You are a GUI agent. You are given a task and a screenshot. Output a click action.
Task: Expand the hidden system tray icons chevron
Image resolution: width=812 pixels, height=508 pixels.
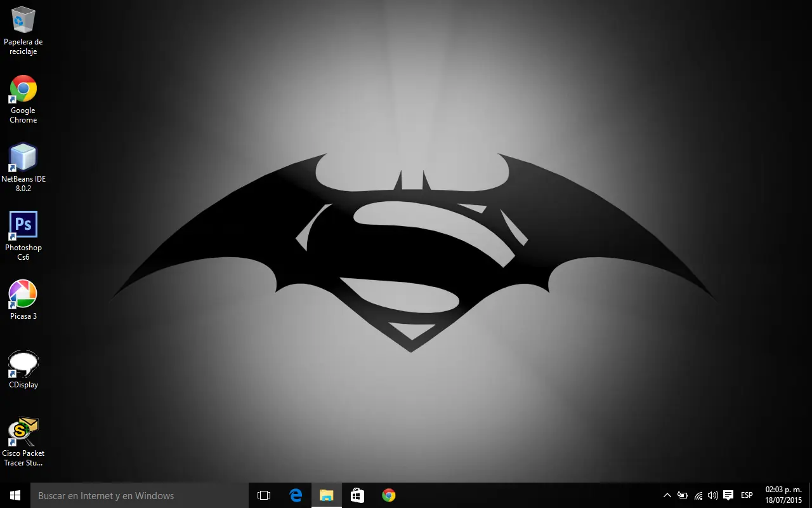pyautogui.click(x=667, y=495)
